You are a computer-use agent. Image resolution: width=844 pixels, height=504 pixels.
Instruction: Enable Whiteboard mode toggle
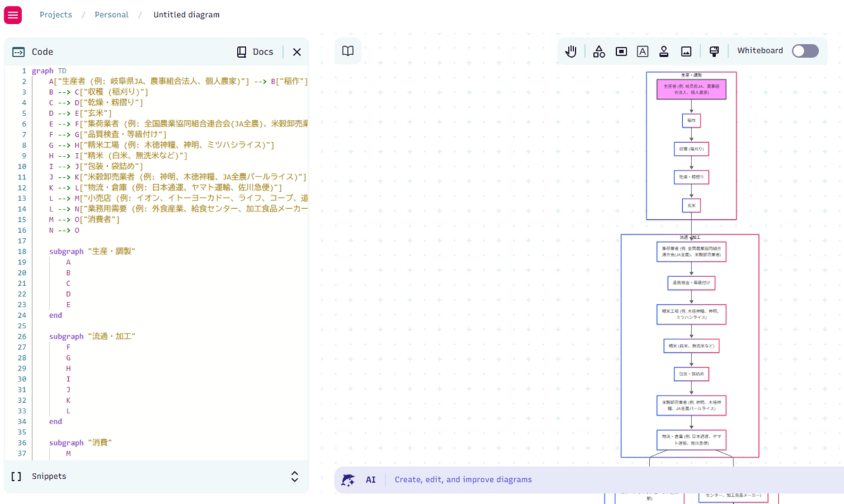pos(805,50)
